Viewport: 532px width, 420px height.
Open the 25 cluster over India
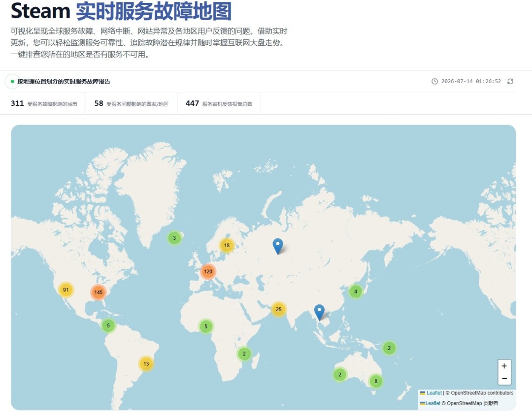278,309
